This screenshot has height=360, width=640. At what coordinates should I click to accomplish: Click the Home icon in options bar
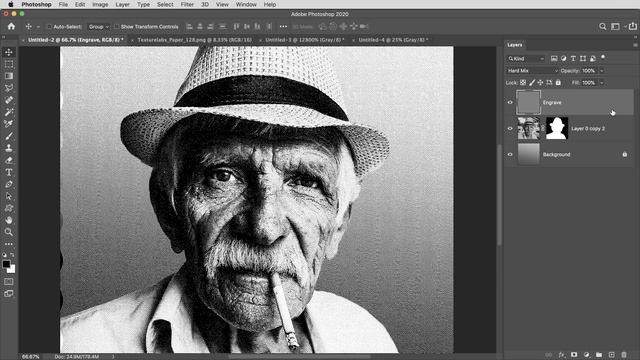(x=11, y=27)
